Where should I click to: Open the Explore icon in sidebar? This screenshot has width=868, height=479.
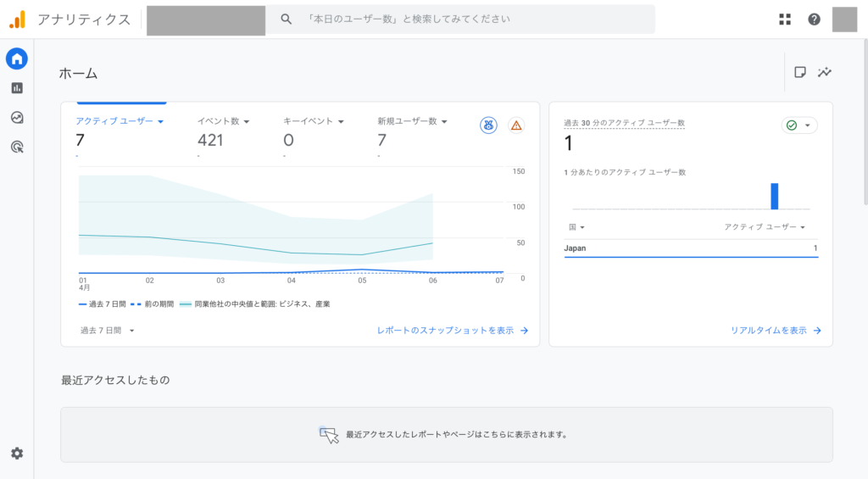17,118
